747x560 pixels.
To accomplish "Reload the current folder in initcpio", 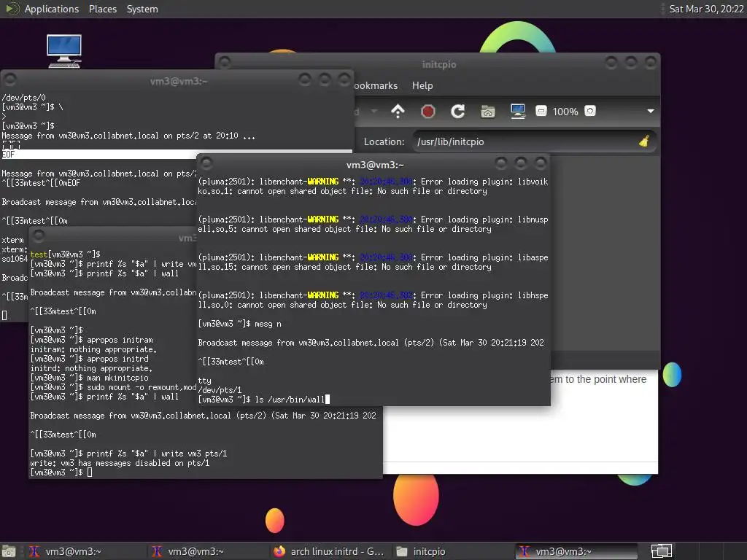I will click(x=458, y=112).
